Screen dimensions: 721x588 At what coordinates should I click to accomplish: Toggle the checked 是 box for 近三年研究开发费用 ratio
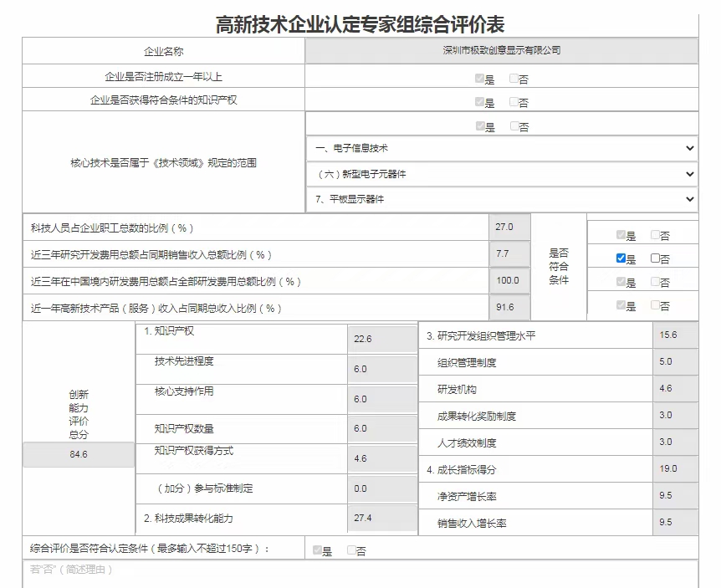[621, 259]
